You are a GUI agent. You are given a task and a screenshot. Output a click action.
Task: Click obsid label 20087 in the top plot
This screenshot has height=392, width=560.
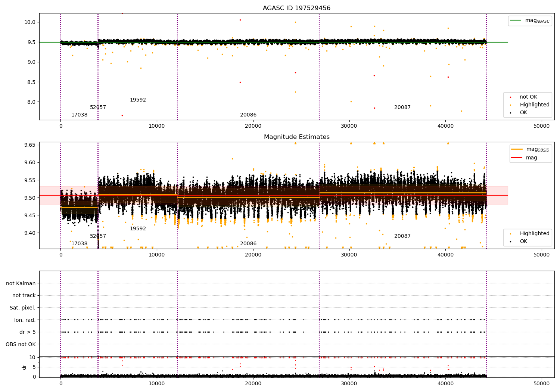[402, 108]
